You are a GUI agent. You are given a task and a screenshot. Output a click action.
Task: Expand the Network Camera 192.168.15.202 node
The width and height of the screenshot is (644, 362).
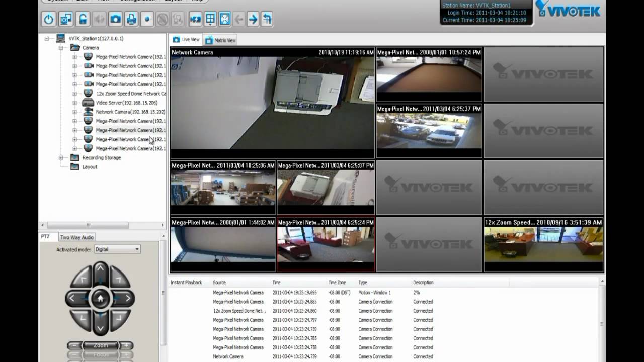(74, 112)
